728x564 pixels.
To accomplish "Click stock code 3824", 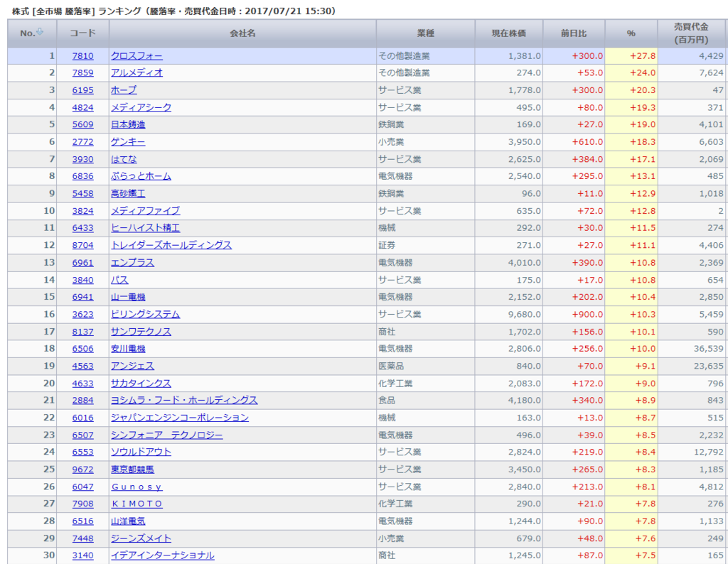I will pos(82,211).
